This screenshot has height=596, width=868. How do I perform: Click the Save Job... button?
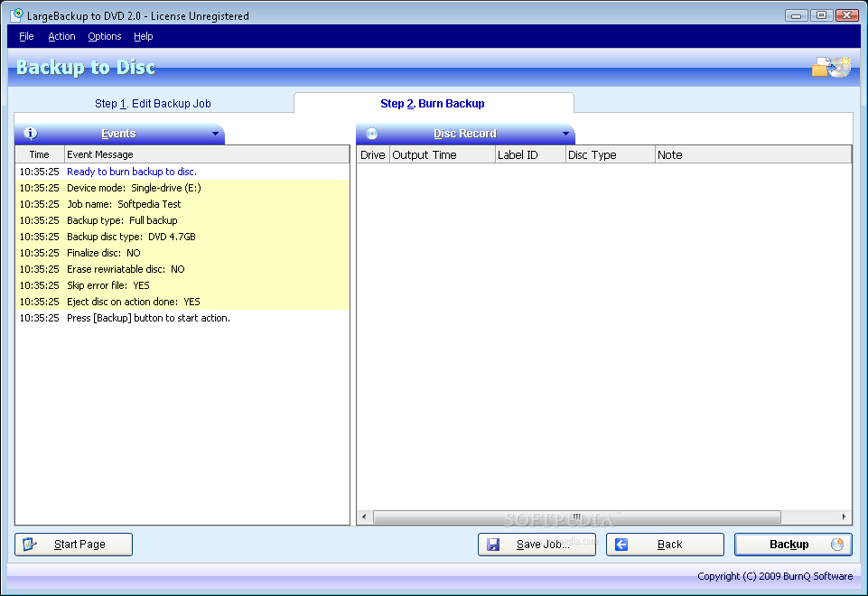pyautogui.click(x=537, y=545)
